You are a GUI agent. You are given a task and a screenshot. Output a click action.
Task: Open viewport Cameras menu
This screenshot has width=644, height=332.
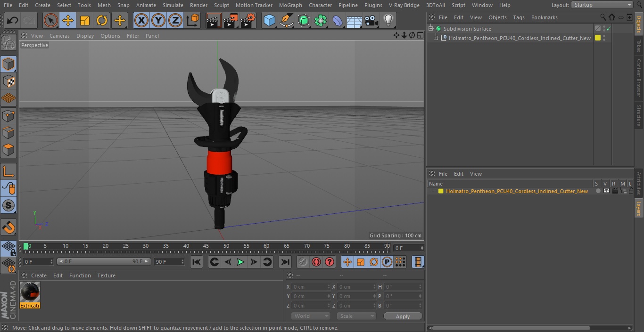(x=59, y=36)
